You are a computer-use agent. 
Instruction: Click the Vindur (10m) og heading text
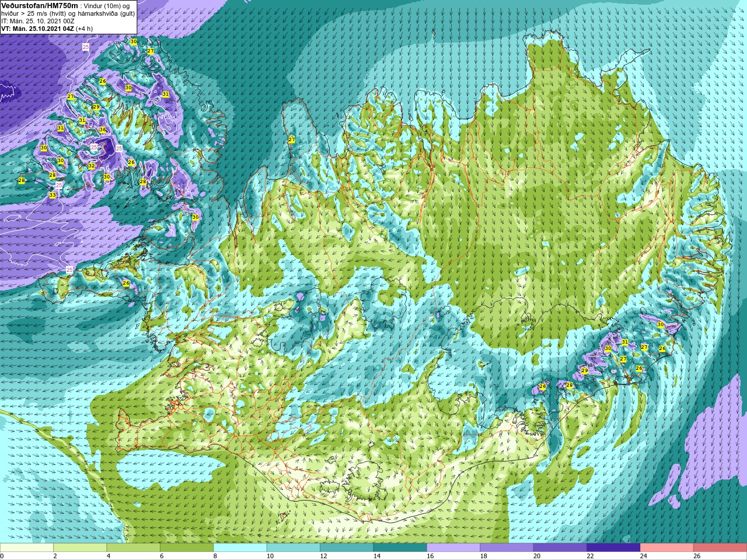(x=107, y=6)
